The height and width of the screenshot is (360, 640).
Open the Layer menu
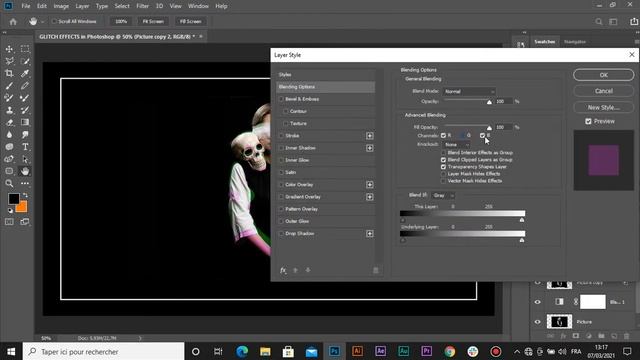(x=82, y=6)
